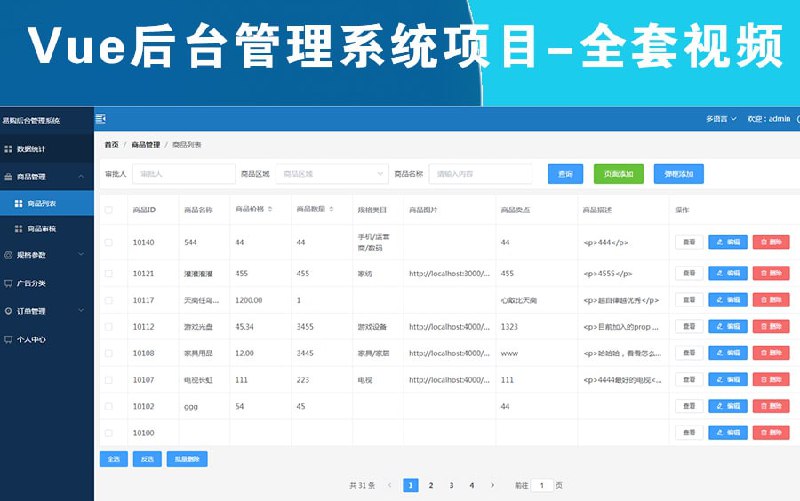
Task: View product 10121 with the 查看 button
Action: click(689, 273)
